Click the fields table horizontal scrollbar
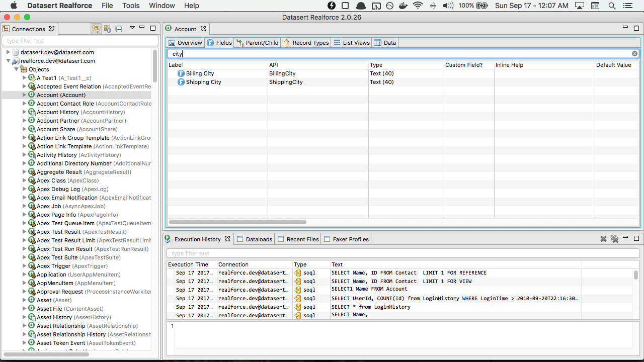 click(x=237, y=222)
